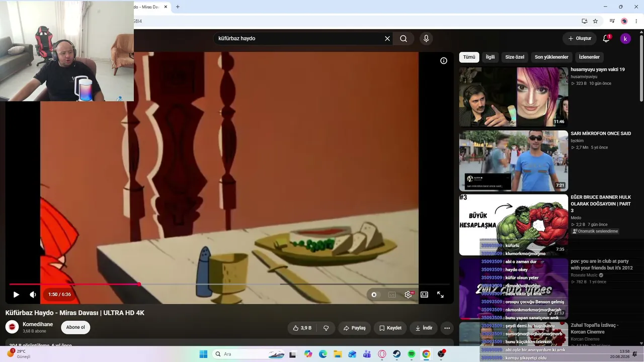The height and width of the screenshot is (362, 644).
Task: Open the video info card icon
Action: tap(444, 61)
